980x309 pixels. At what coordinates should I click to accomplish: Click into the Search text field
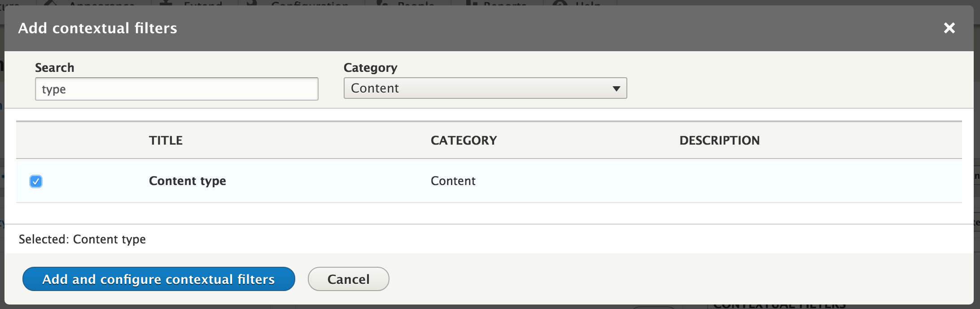176,89
